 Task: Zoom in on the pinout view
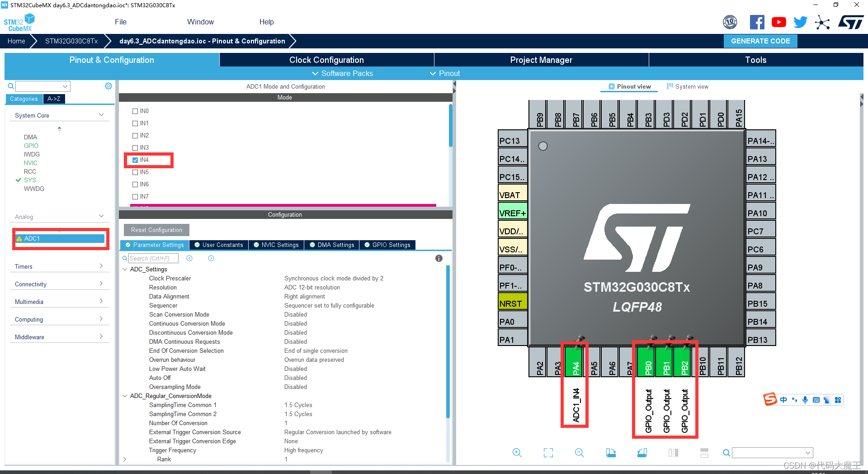(x=517, y=453)
